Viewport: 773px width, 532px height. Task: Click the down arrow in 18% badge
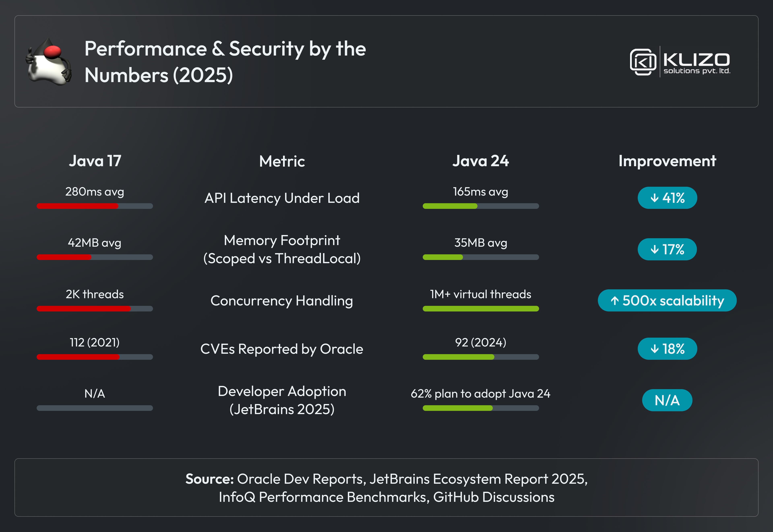(x=655, y=349)
